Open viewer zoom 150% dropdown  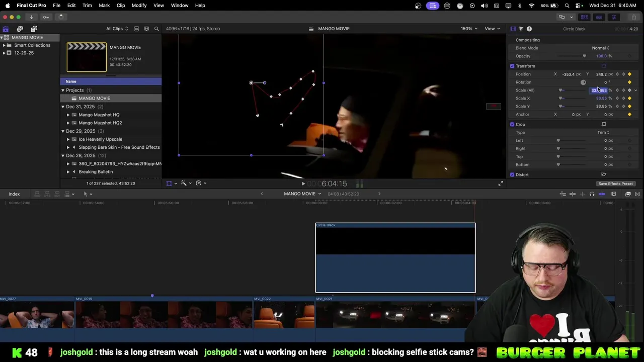[469, 29]
